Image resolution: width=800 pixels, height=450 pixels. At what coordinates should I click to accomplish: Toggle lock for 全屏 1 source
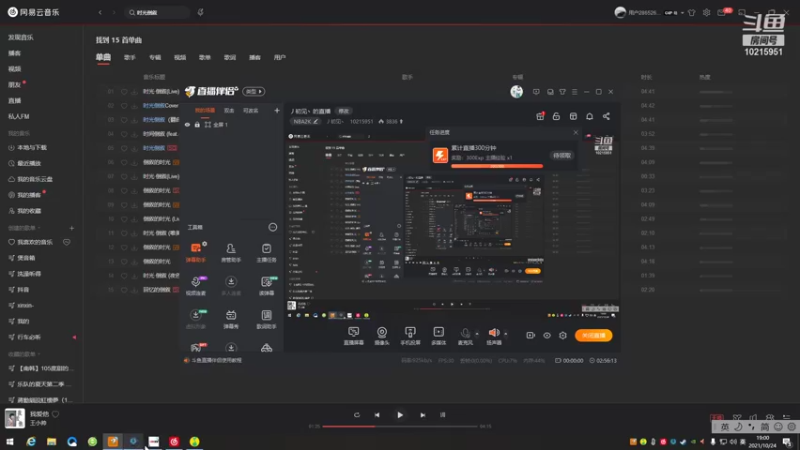pos(197,124)
